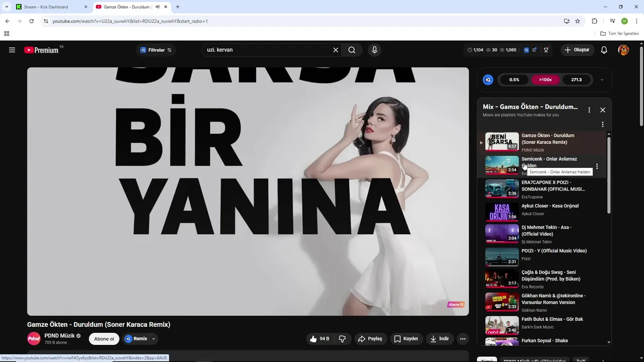Image resolution: width=644 pixels, height=362 pixels.
Task: Play Furkan Soysal - Shake item
Action: tap(542, 341)
